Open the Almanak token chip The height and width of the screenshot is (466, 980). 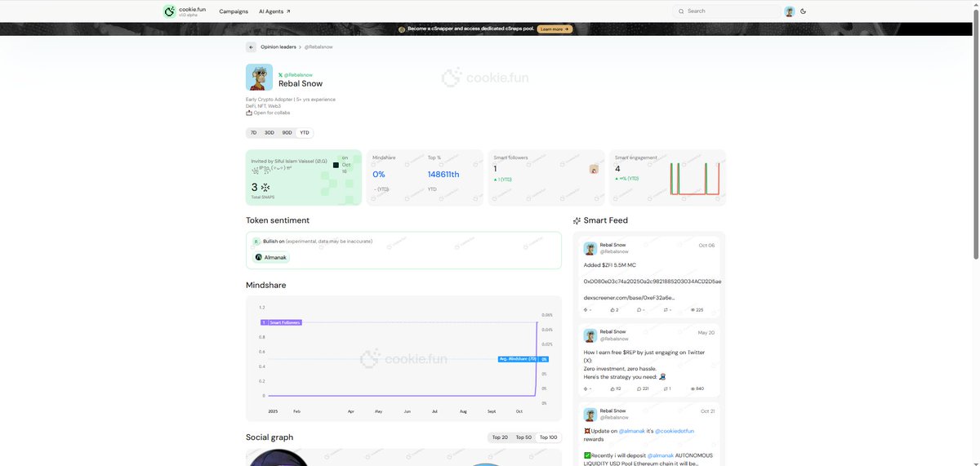click(x=272, y=257)
